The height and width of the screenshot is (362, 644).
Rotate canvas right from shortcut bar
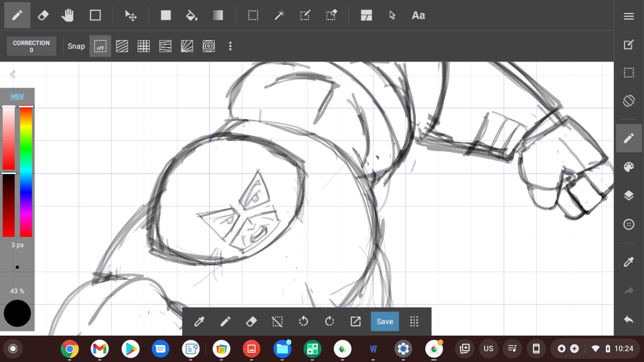point(330,321)
